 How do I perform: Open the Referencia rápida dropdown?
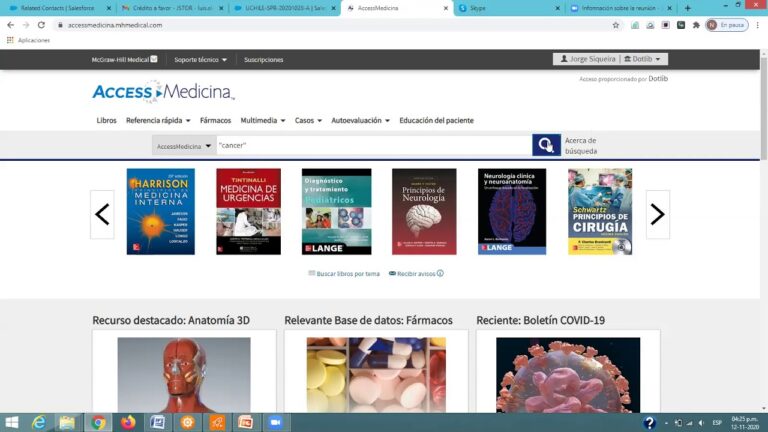[158, 120]
